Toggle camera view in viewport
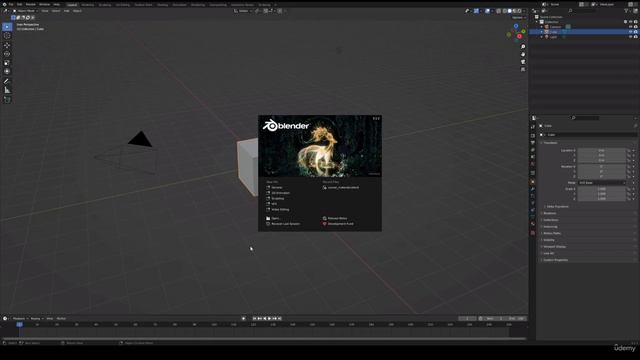This screenshot has height=360, width=640. [523, 62]
